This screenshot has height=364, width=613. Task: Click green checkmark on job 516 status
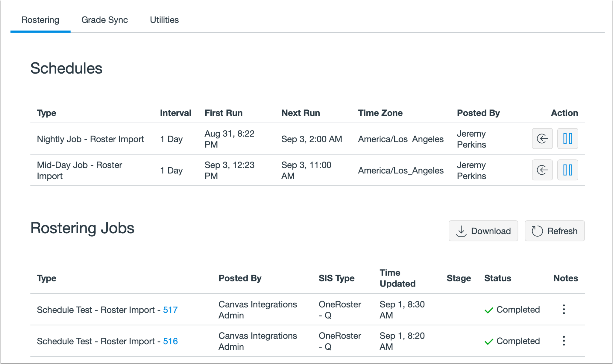pos(489,342)
